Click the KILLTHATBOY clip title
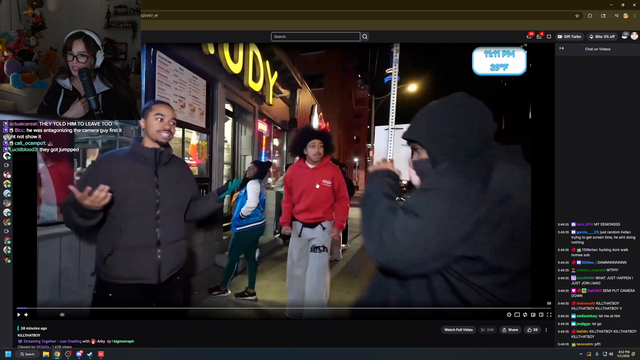640x360 pixels. click(x=29, y=336)
